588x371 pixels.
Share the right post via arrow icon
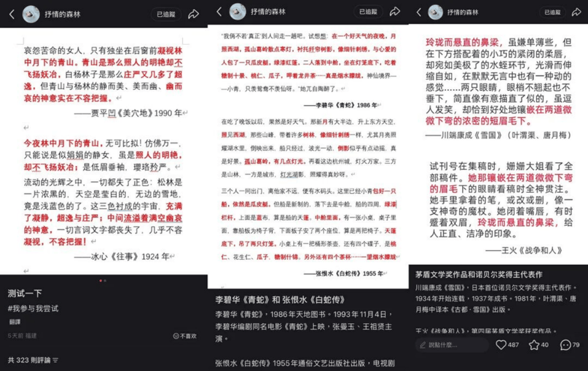pyautogui.click(x=576, y=12)
